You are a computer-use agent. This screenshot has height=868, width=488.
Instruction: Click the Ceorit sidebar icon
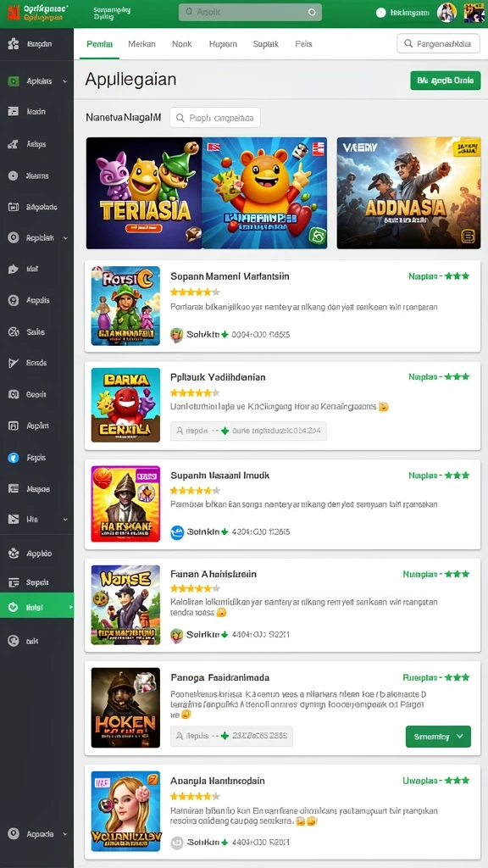[x=14, y=395]
